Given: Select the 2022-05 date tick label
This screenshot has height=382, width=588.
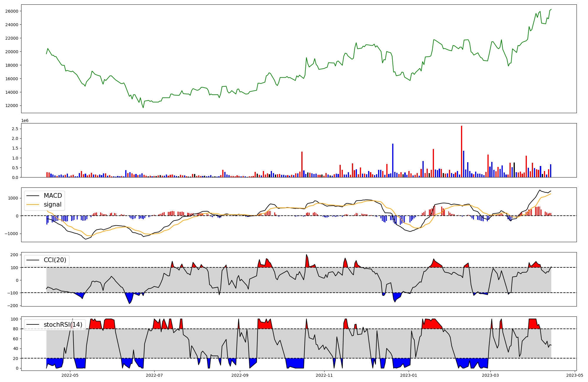Looking at the screenshot, I should point(70,375).
